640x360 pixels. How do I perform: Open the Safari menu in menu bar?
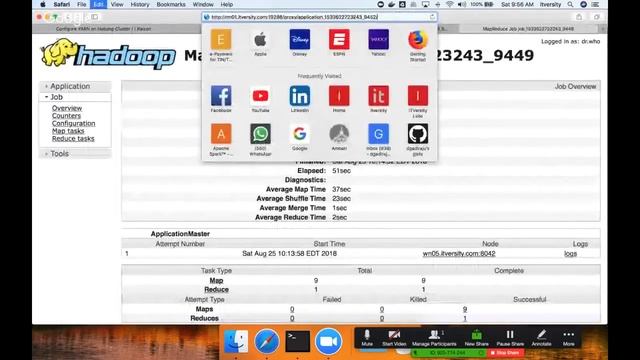(x=62, y=4)
